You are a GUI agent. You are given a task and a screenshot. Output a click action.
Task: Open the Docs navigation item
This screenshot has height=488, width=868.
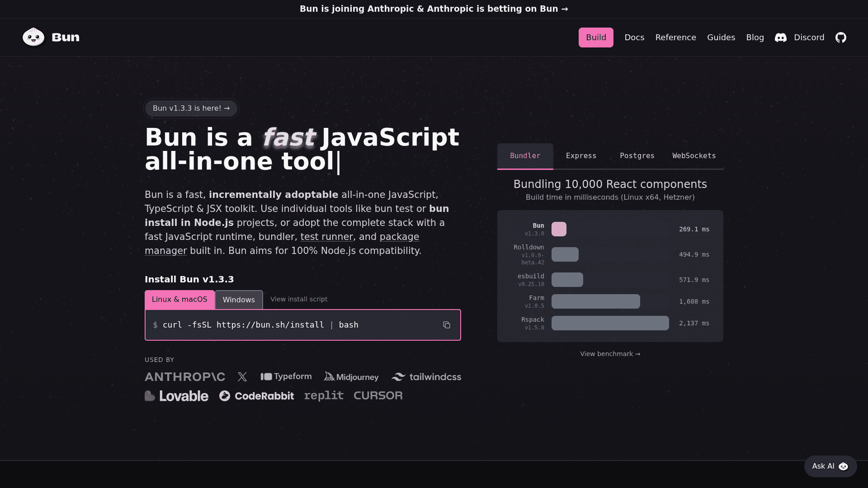point(634,38)
